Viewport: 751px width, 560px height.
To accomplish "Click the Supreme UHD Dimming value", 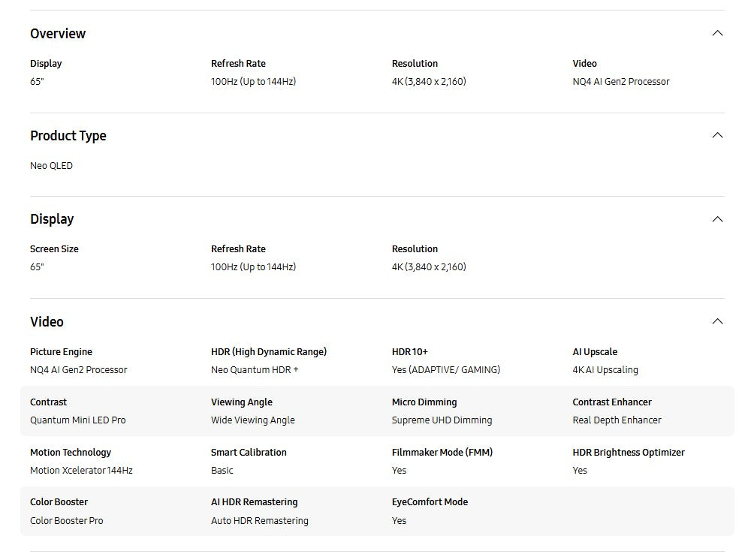I will [x=442, y=420].
